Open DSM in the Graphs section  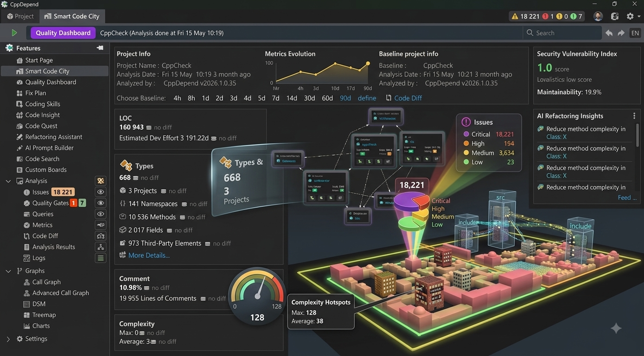[39, 304]
